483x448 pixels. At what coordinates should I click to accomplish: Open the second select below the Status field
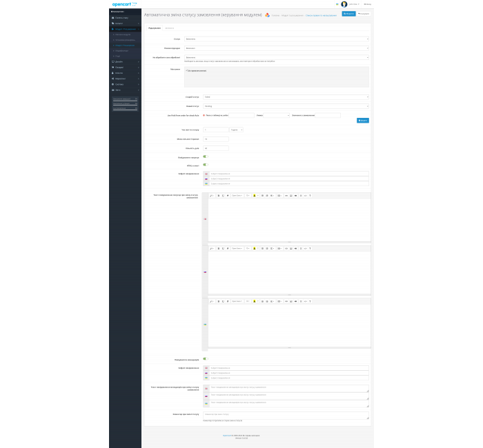[x=277, y=48]
